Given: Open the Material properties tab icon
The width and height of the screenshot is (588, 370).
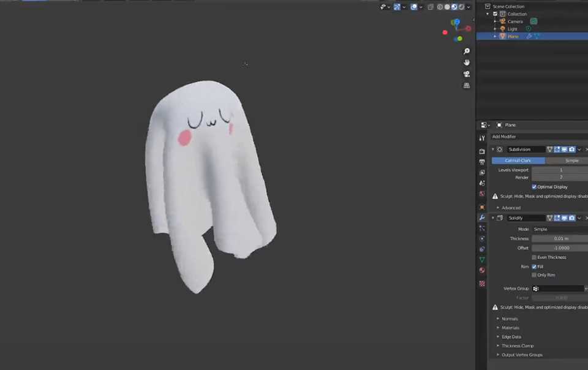Looking at the screenshot, I should click(x=482, y=270).
